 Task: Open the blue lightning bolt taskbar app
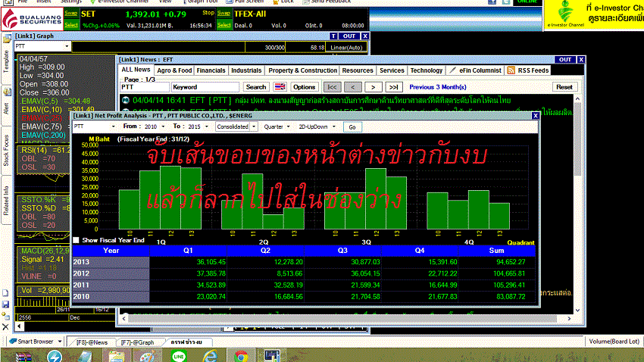click(x=55, y=356)
